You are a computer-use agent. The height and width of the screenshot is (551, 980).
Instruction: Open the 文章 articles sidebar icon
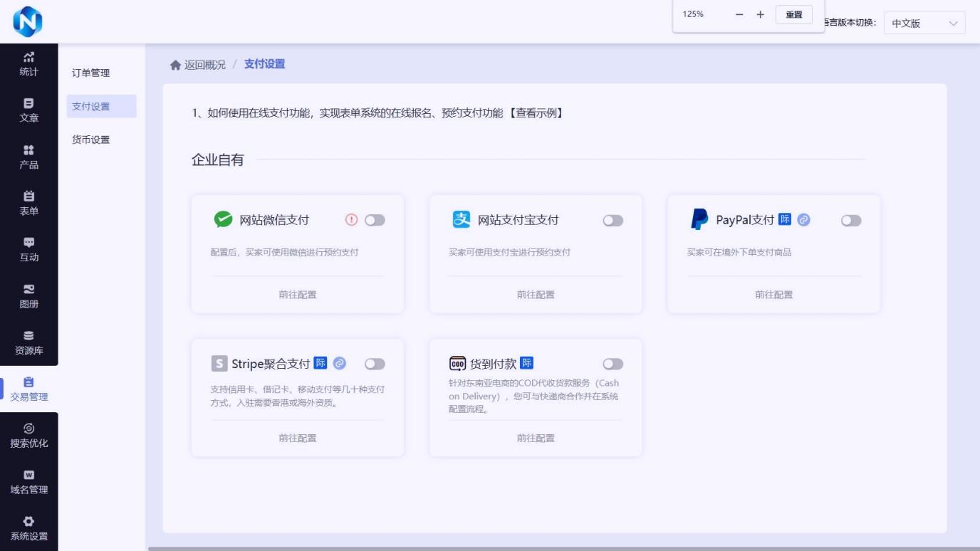(28, 104)
